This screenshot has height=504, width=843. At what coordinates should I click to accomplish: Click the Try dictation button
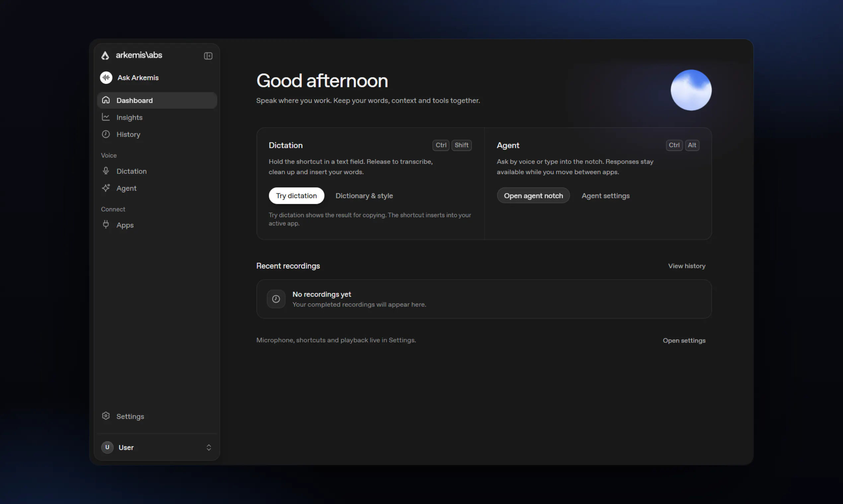(296, 196)
